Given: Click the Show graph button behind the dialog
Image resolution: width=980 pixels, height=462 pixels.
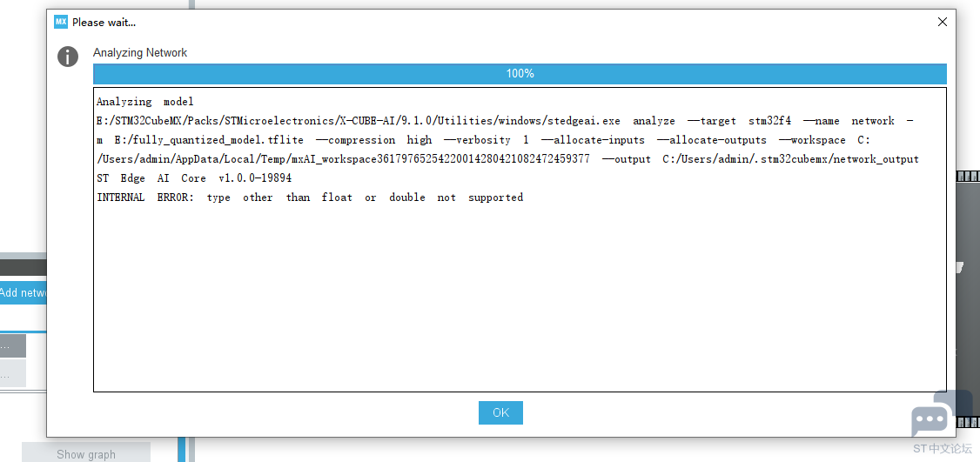Looking at the screenshot, I should tap(86, 454).
